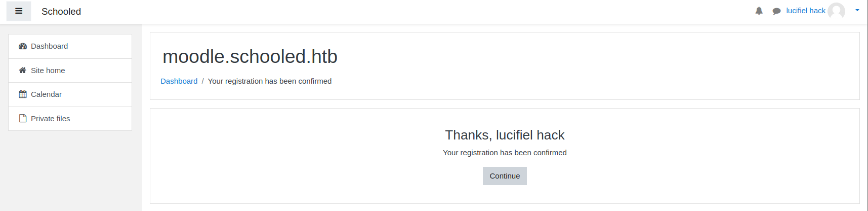Click the Private files document icon
This screenshot has height=211, width=868.
23,118
